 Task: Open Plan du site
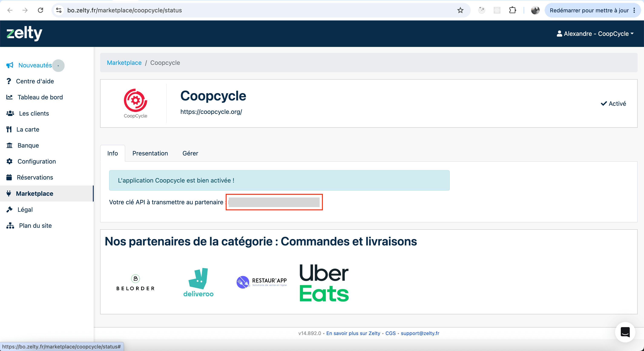[x=36, y=226]
